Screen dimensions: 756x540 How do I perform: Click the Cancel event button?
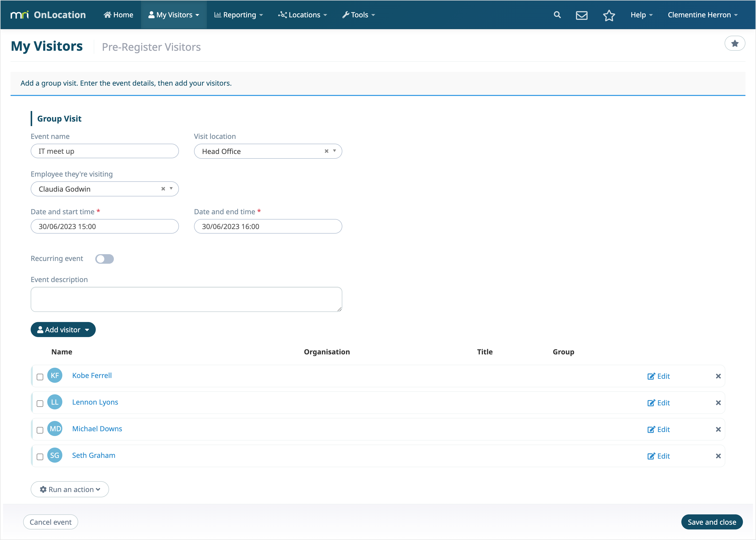[x=51, y=522]
